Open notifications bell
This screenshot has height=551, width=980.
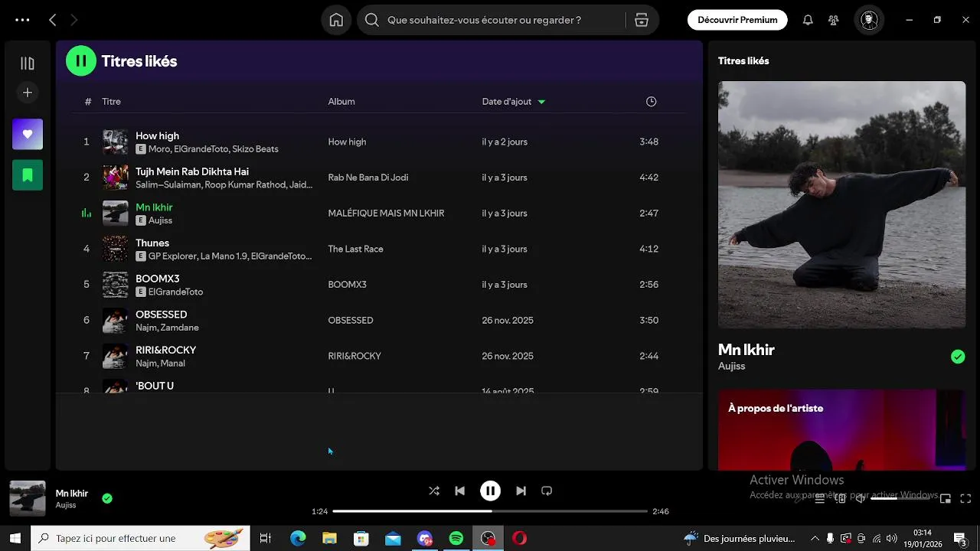[808, 20]
